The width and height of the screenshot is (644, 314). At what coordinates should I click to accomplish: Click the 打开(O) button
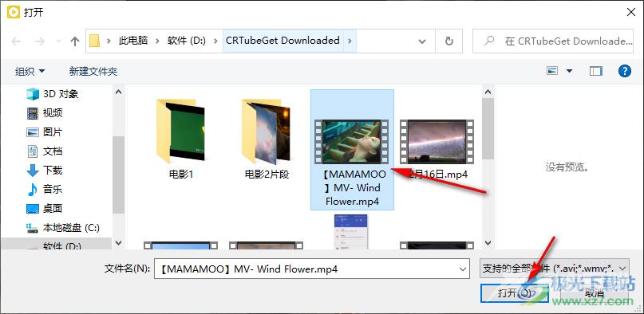[514, 292]
